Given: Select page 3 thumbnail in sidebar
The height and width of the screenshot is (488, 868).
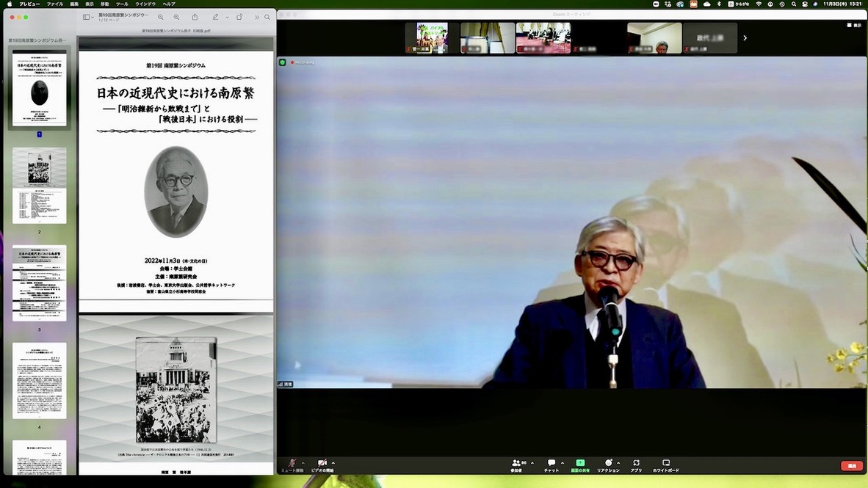Looking at the screenshot, I should point(40,283).
